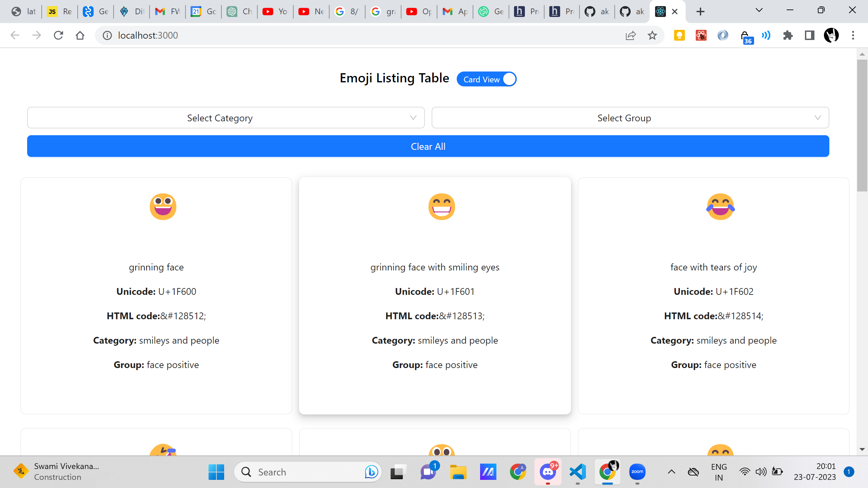Click the page vertical scrollbar thumb
This screenshot has width=868, height=488.
(862, 125)
